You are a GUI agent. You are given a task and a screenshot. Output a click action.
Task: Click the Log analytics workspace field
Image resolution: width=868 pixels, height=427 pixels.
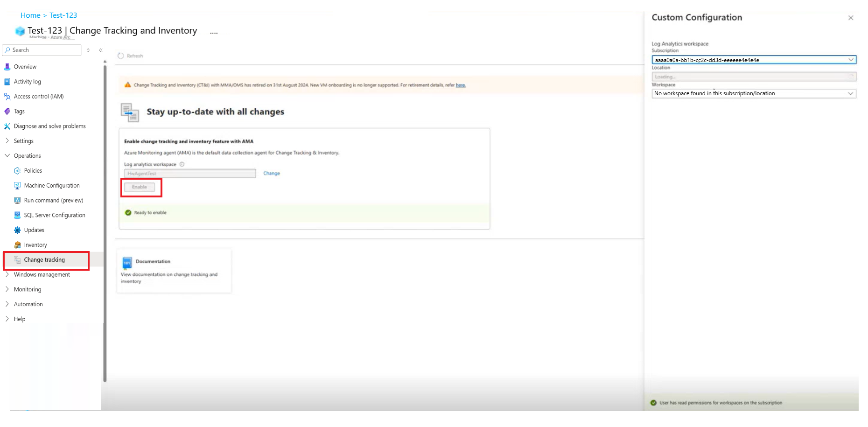190,174
